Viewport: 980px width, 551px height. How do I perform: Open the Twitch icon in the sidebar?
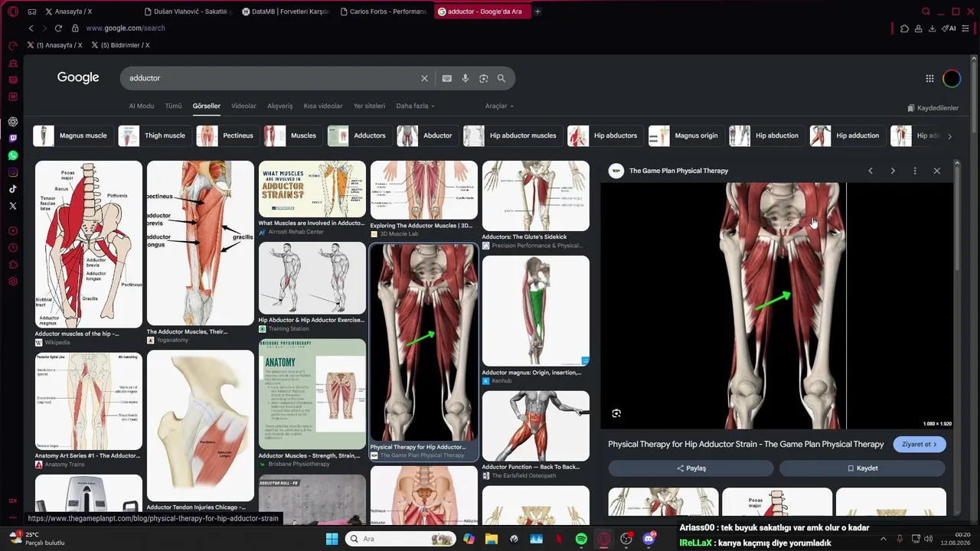pyautogui.click(x=13, y=139)
